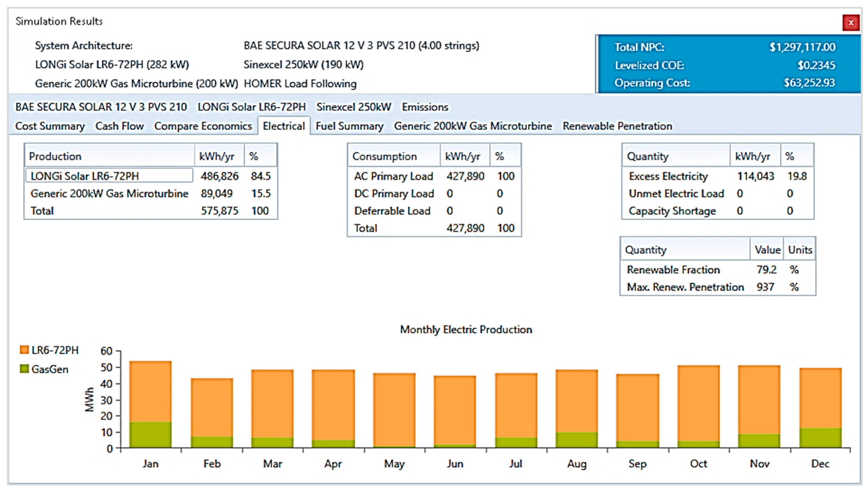Switch to the Cash Flow tab
Viewport: 868px width, 491px height.
(x=119, y=126)
